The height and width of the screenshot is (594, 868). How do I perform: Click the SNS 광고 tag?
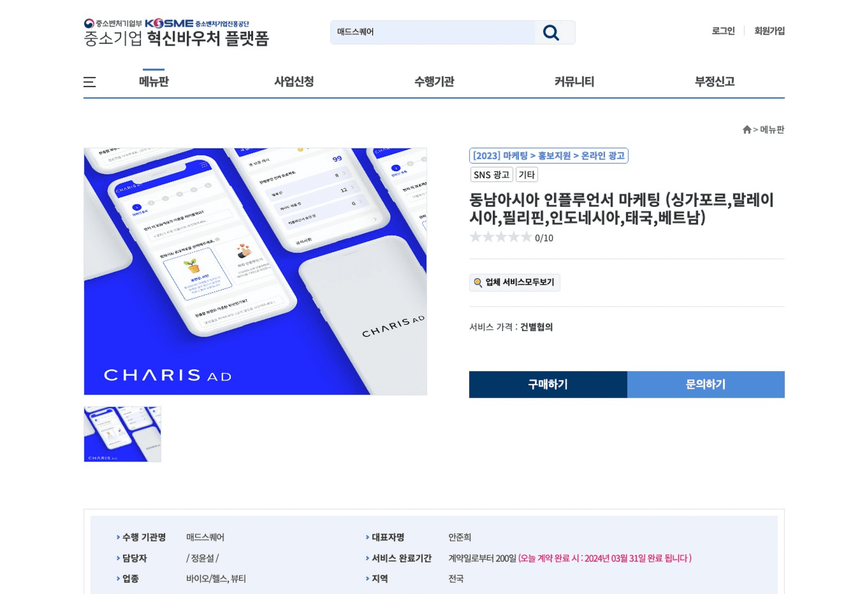(491, 175)
